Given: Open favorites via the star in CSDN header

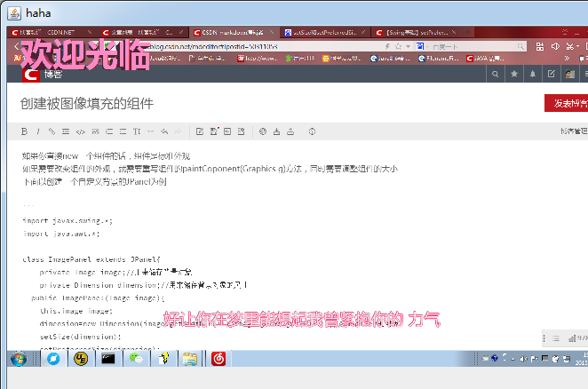Looking at the screenshot, I should (514, 74).
